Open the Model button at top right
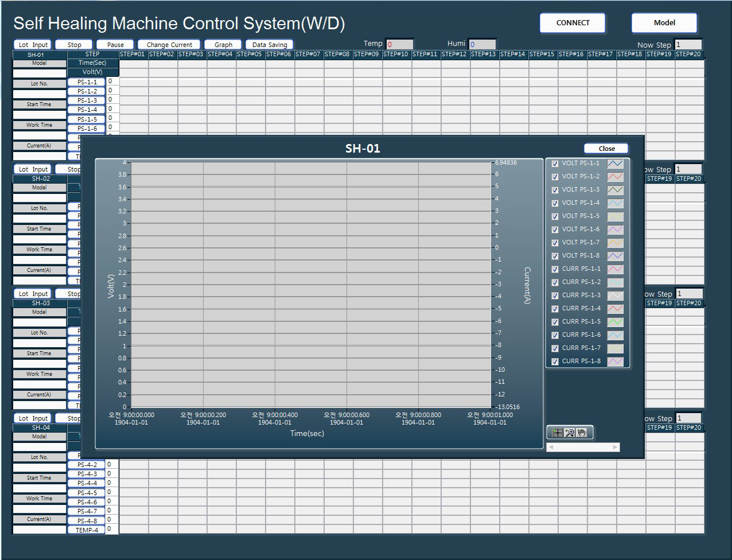 point(664,23)
